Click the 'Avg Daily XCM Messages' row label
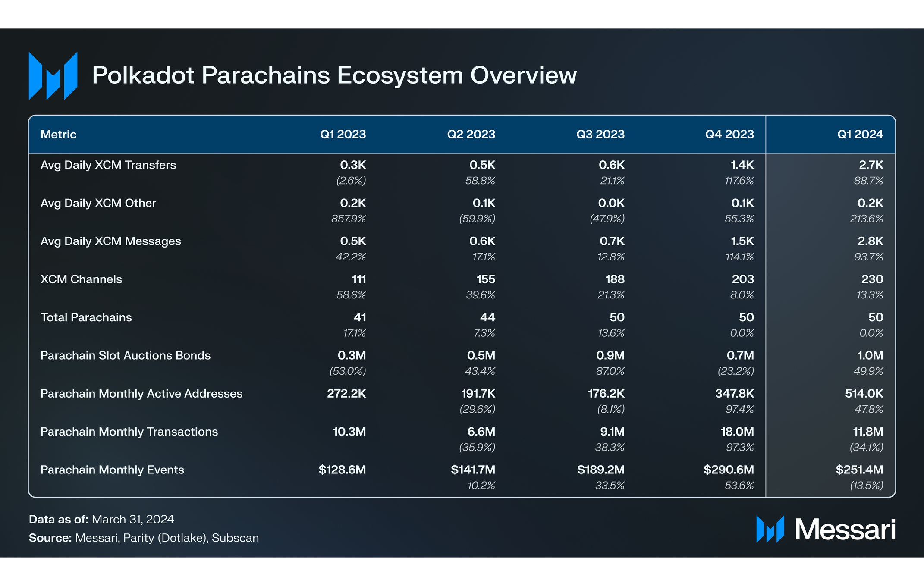 (x=111, y=241)
